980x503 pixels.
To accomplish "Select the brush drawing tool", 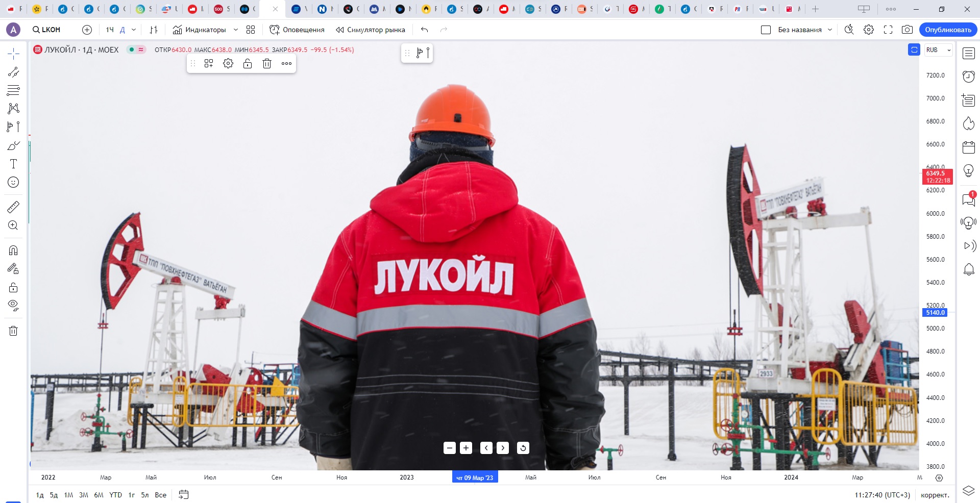I will tap(13, 145).
